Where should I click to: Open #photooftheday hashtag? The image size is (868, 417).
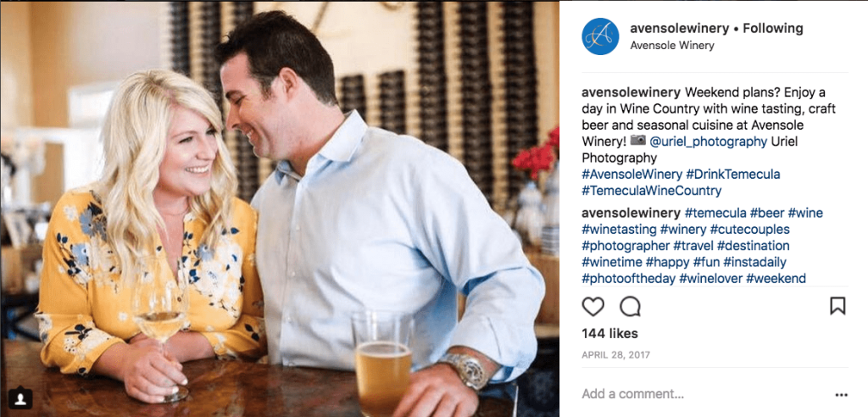click(x=629, y=279)
